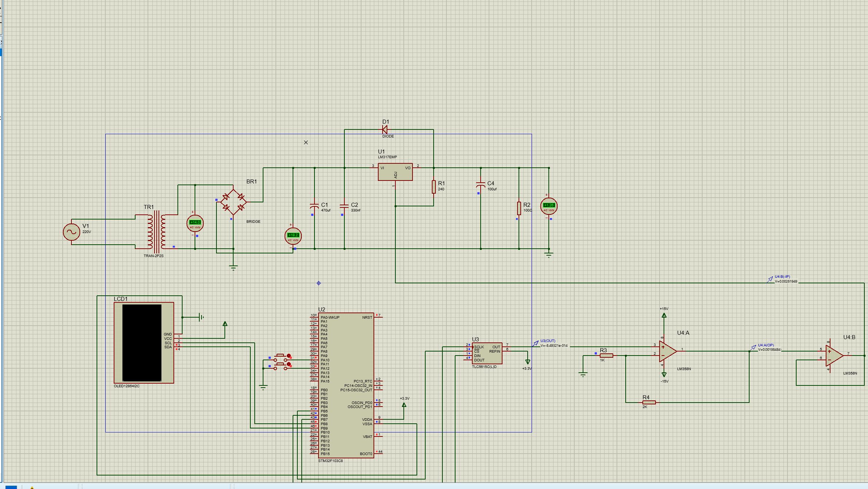Image resolution: width=868 pixels, height=489 pixels.
Task: Click resistor R2 100Ω symbol
Action: [519, 208]
